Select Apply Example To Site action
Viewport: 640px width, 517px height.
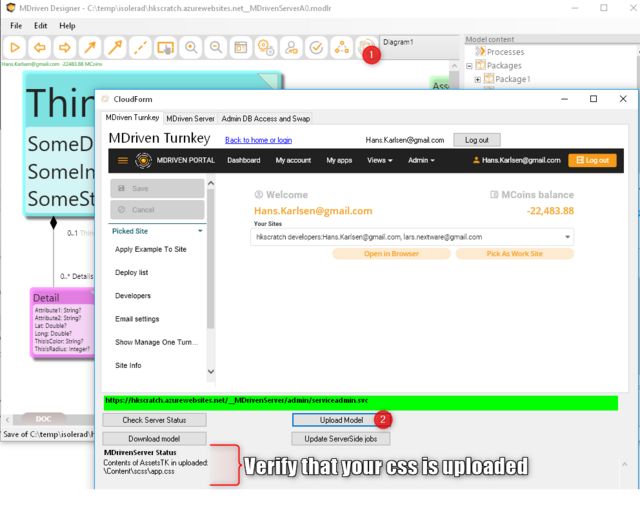pyautogui.click(x=151, y=249)
